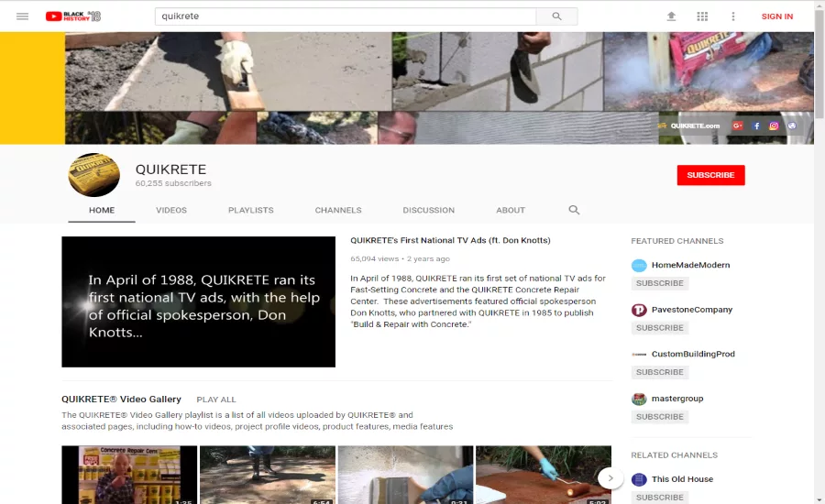Screen dimensions: 825x504
Task: Click the QUIKRETE channel name heading
Action: pyautogui.click(x=170, y=170)
